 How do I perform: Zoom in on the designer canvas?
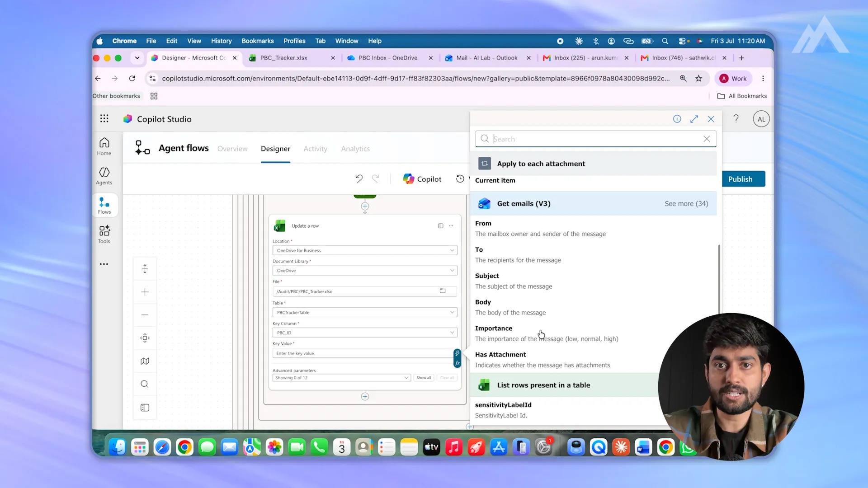[x=145, y=292]
